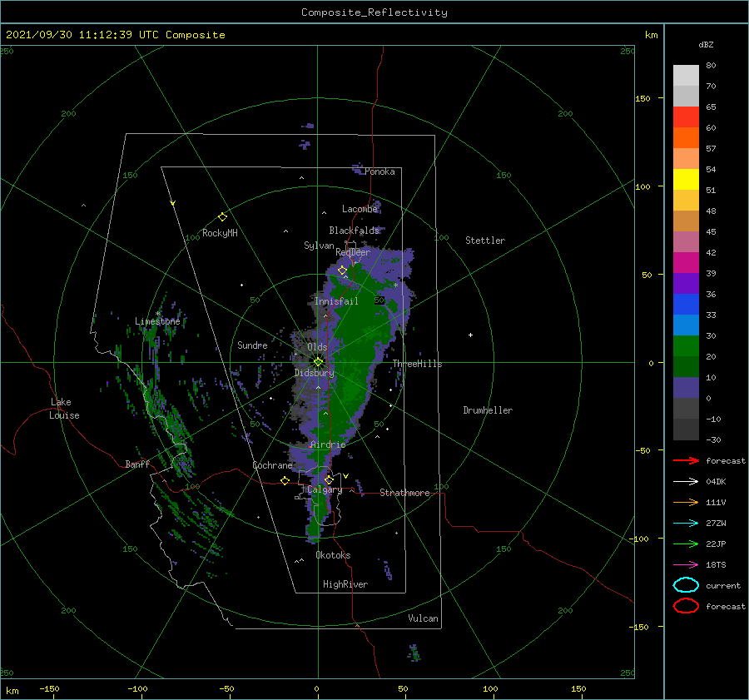Click the current legend label
The width and height of the screenshot is (749, 700).
[x=723, y=585]
